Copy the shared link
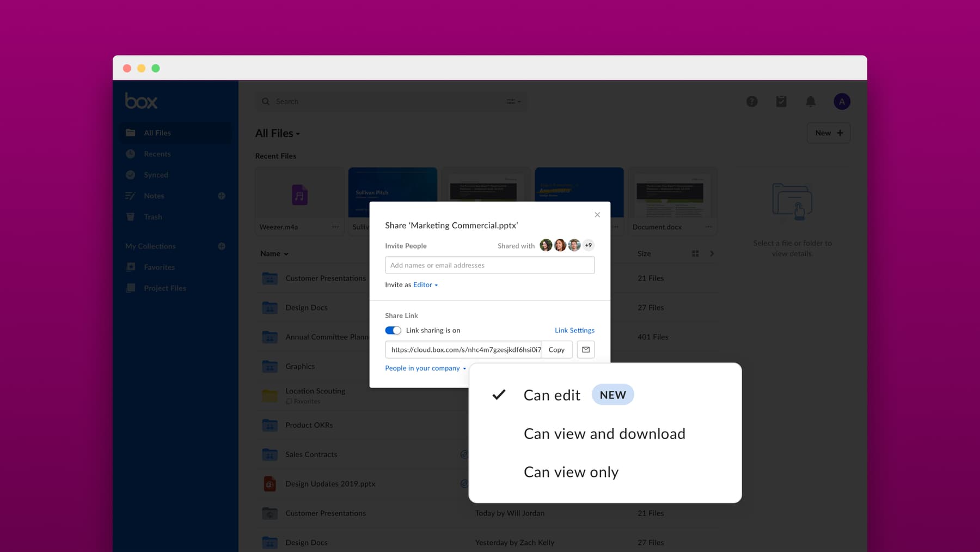Viewport: 980px width, 552px height. point(556,350)
